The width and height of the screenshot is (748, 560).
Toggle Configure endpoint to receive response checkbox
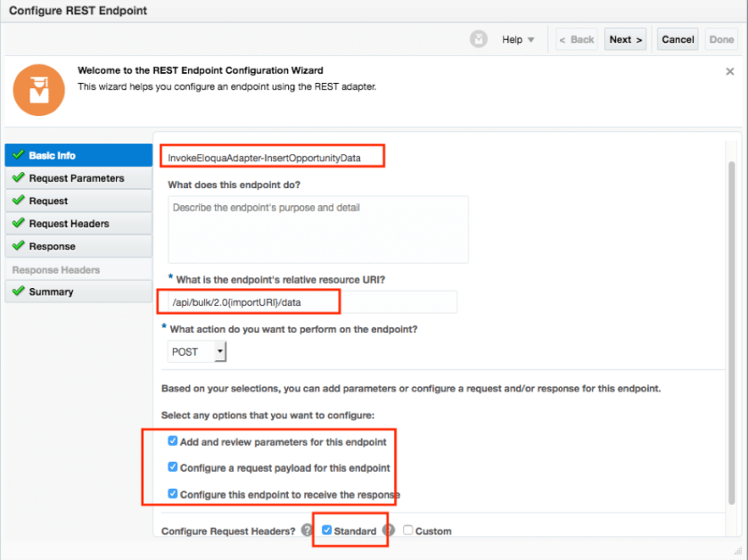pyautogui.click(x=173, y=494)
